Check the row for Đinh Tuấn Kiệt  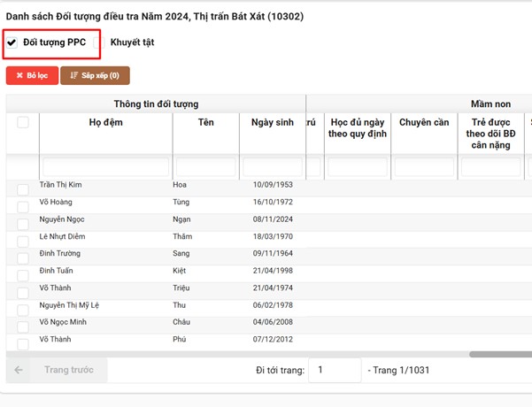pyautogui.click(x=23, y=273)
